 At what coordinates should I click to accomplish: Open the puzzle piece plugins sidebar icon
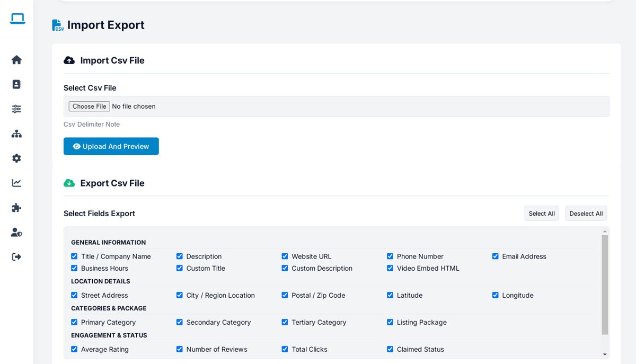[x=16, y=207]
